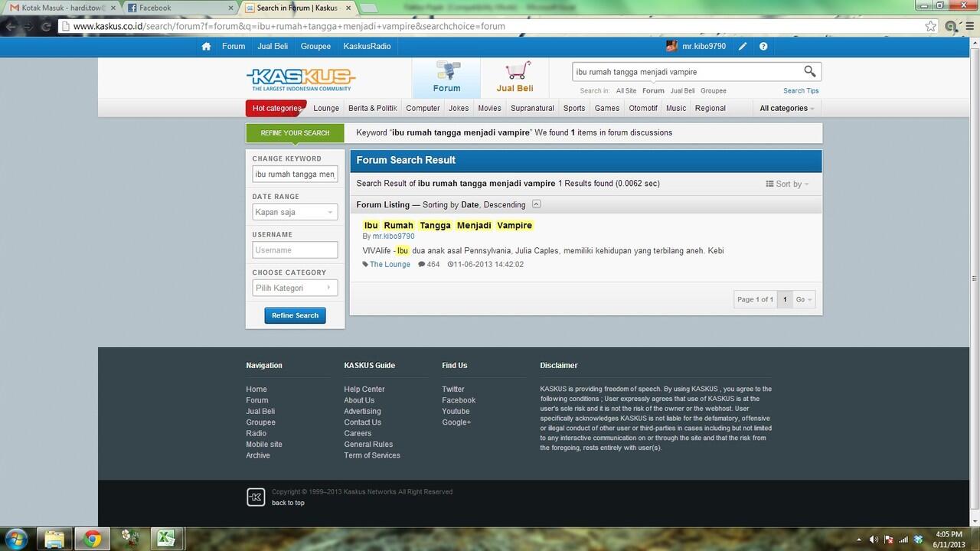The height and width of the screenshot is (551, 980).
Task: Open the Movies category
Action: [490, 109]
